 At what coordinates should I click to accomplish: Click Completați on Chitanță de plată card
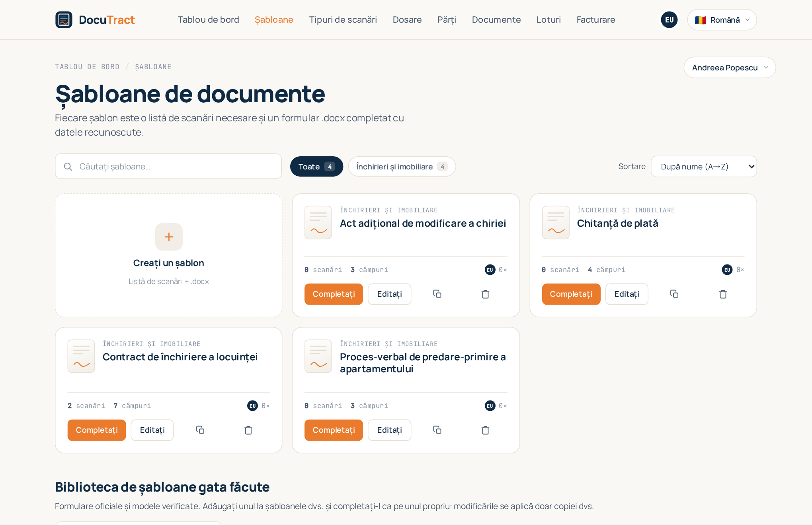[571, 294]
